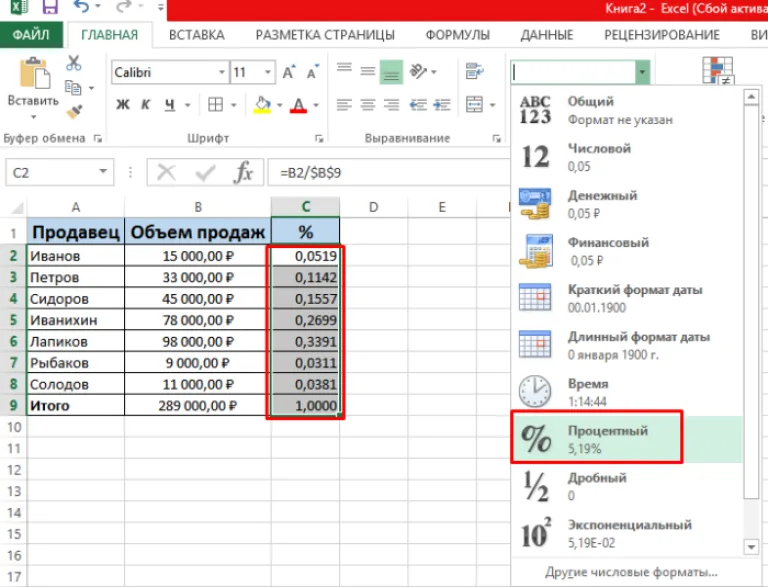Image resolution: width=768 pixels, height=587 pixels.
Task: Click the format list scroll down arrow
Action: [x=751, y=547]
